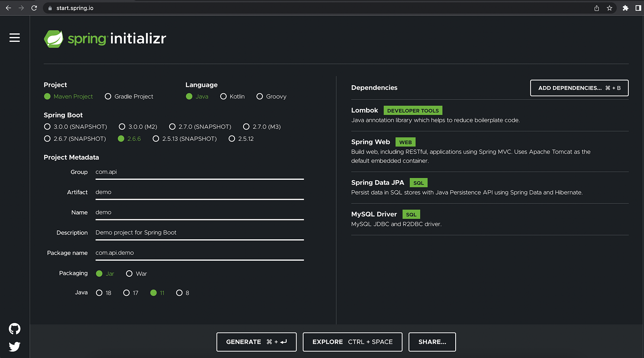Select Spring Boot 3.0.0 (SNAPSHOT)

point(76,127)
